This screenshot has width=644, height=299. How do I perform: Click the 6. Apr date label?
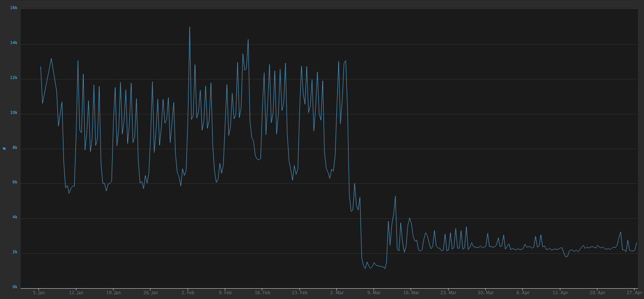pos(523,293)
